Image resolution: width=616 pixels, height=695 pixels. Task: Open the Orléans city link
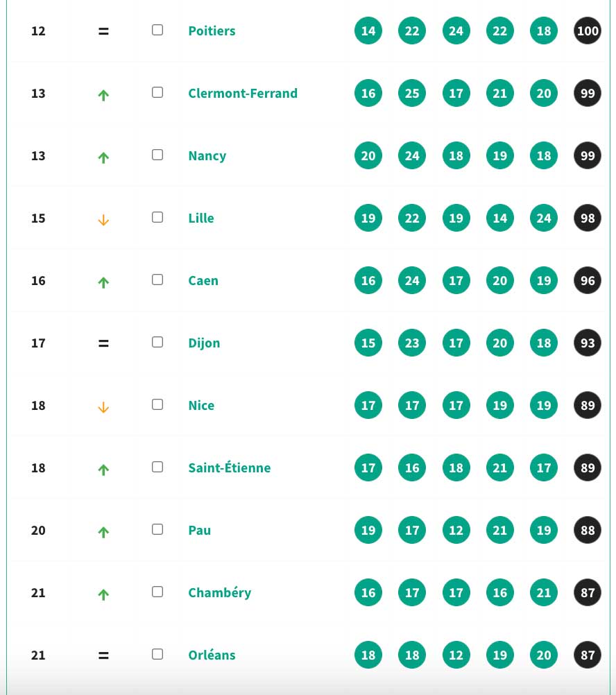point(212,655)
